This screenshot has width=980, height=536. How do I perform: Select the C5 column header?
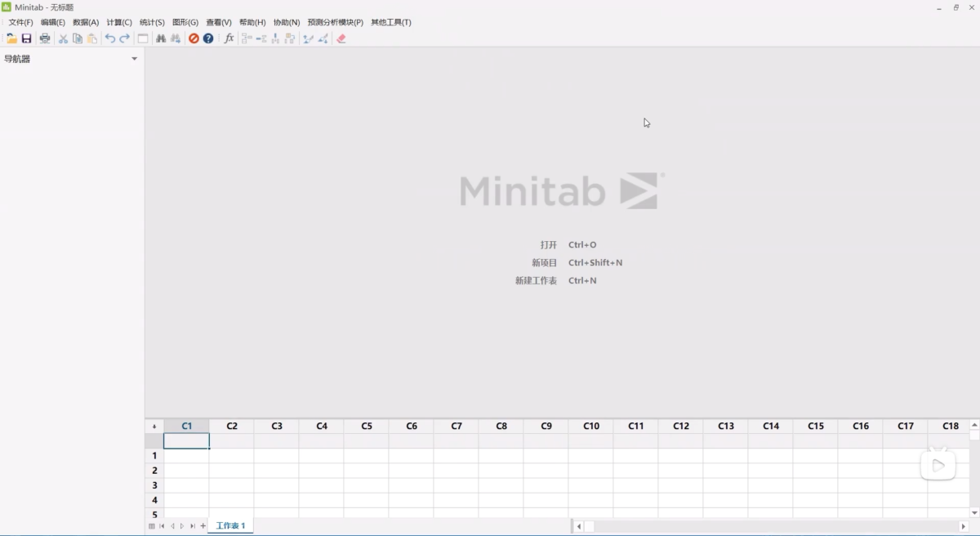pyautogui.click(x=367, y=427)
